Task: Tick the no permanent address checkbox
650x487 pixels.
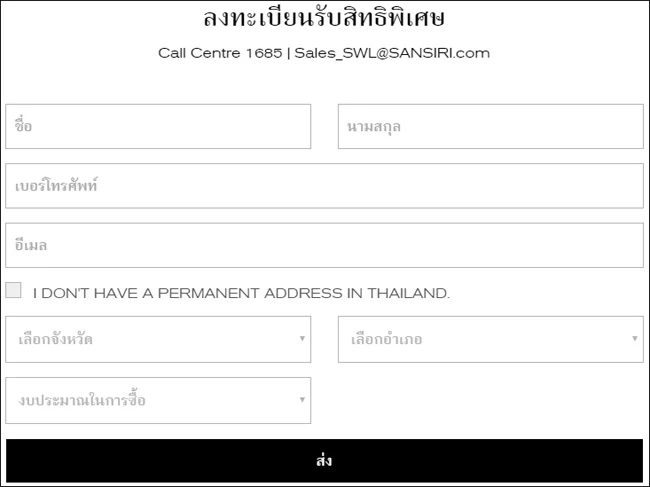Action: point(13,291)
